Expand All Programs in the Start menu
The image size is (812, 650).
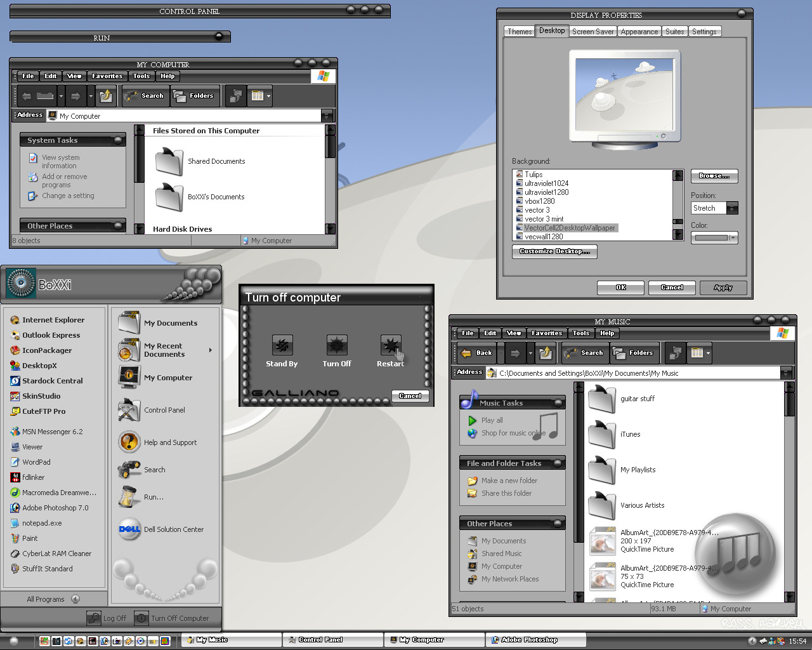coord(53,599)
